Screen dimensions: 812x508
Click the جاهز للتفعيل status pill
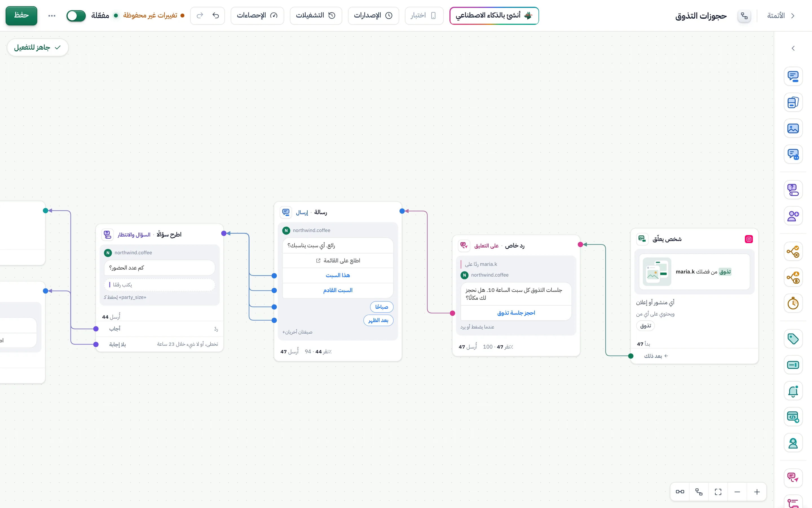pos(37,47)
